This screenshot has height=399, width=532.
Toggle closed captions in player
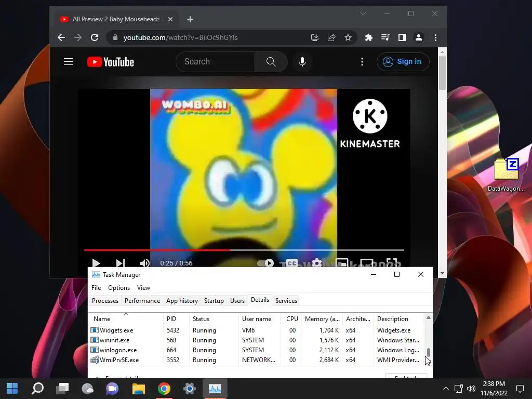[x=292, y=263]
